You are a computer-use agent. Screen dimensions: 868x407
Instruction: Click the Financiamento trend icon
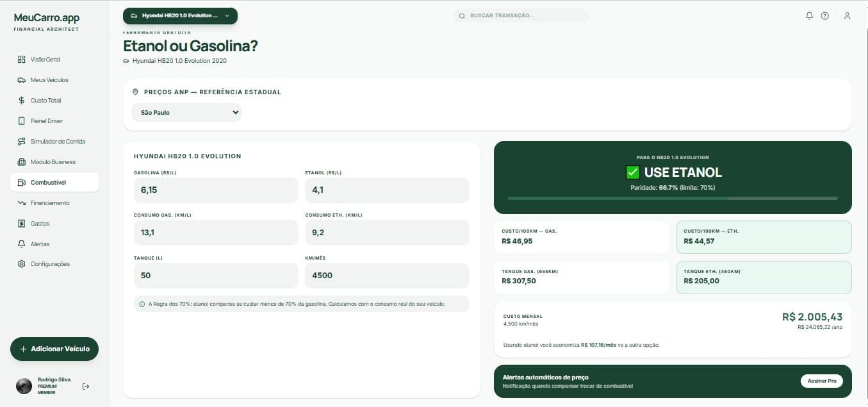21,203
